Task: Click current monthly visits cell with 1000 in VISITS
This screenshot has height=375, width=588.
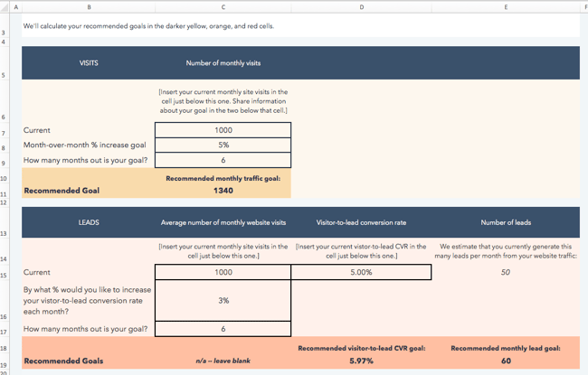Action: [223, 130]
